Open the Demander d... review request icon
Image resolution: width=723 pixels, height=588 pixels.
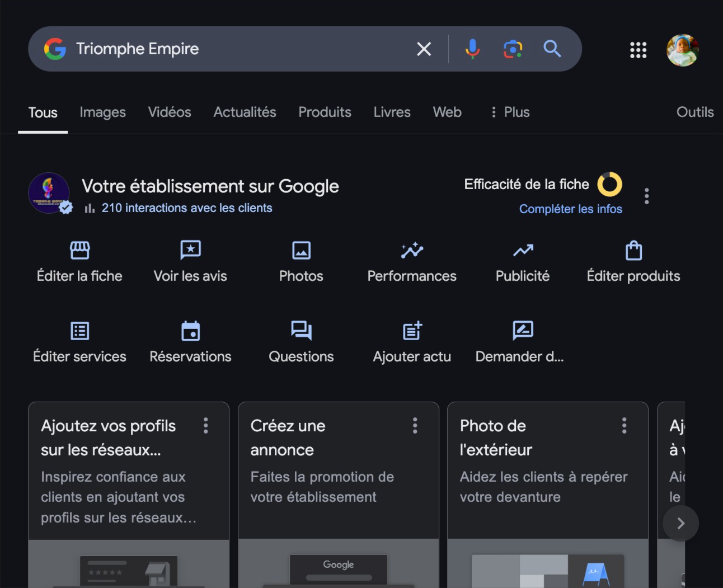click(523, 331)
